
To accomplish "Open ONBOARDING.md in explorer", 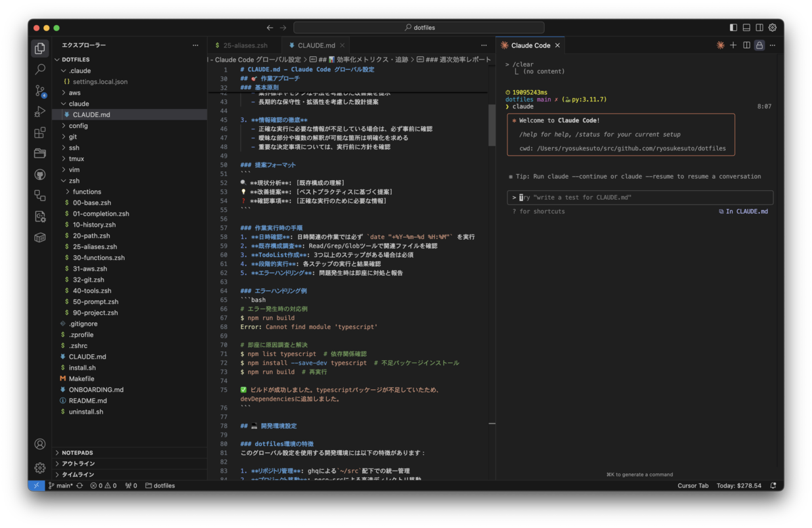I will [96, 389].
